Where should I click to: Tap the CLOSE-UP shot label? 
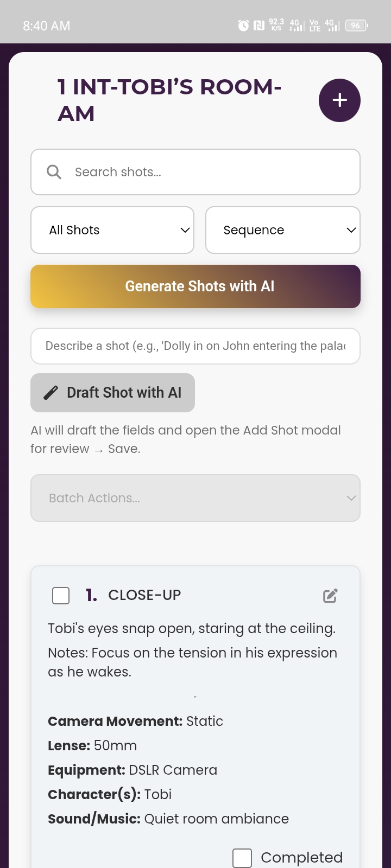pos(144,595)
